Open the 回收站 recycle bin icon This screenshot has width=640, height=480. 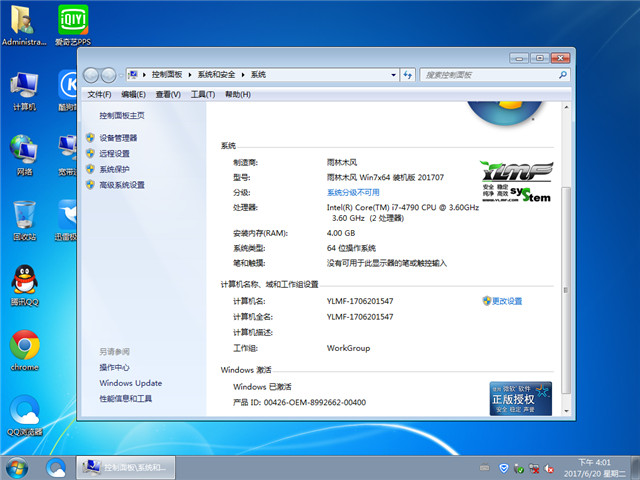24,220
